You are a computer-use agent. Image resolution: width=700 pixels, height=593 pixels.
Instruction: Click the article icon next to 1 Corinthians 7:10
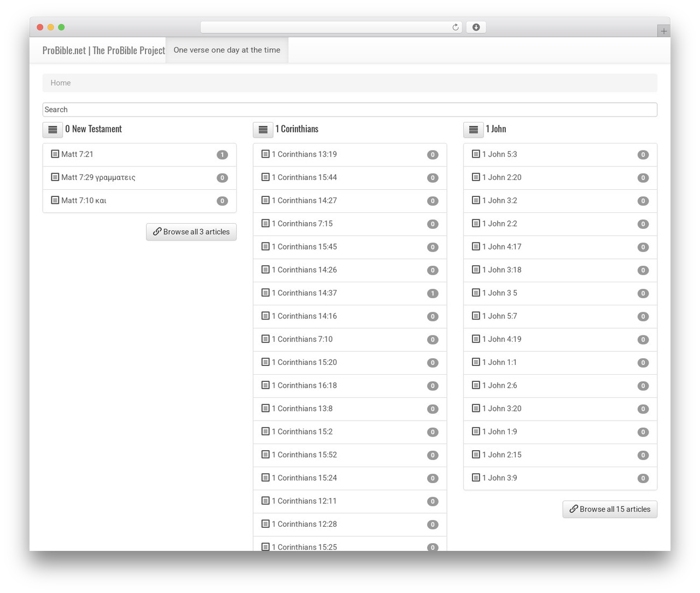[265, 339]
